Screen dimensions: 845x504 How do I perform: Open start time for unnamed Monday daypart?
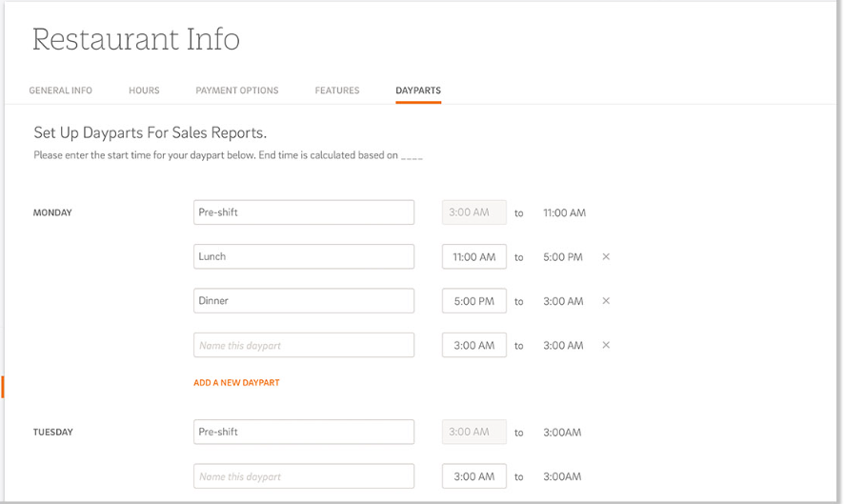(x=473, y=345)
